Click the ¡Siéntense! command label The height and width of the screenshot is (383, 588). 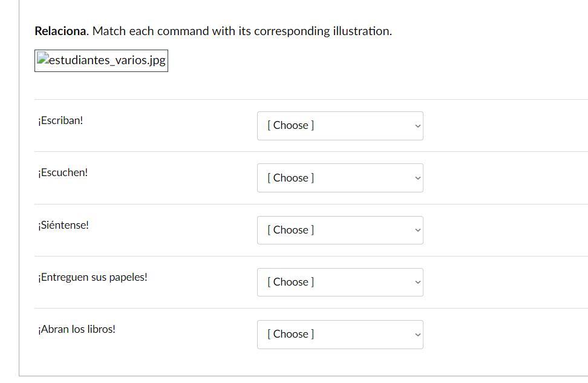coord(64,225)
